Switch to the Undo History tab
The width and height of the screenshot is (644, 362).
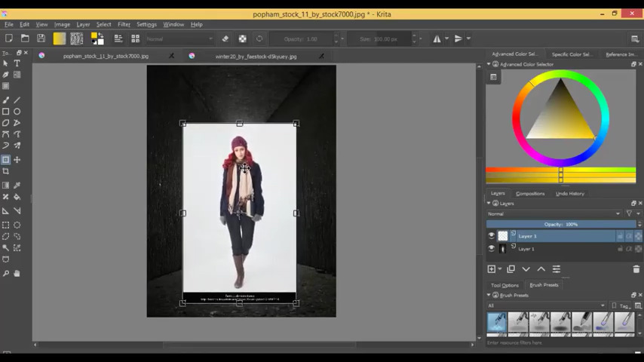click(x=569, y=194)
